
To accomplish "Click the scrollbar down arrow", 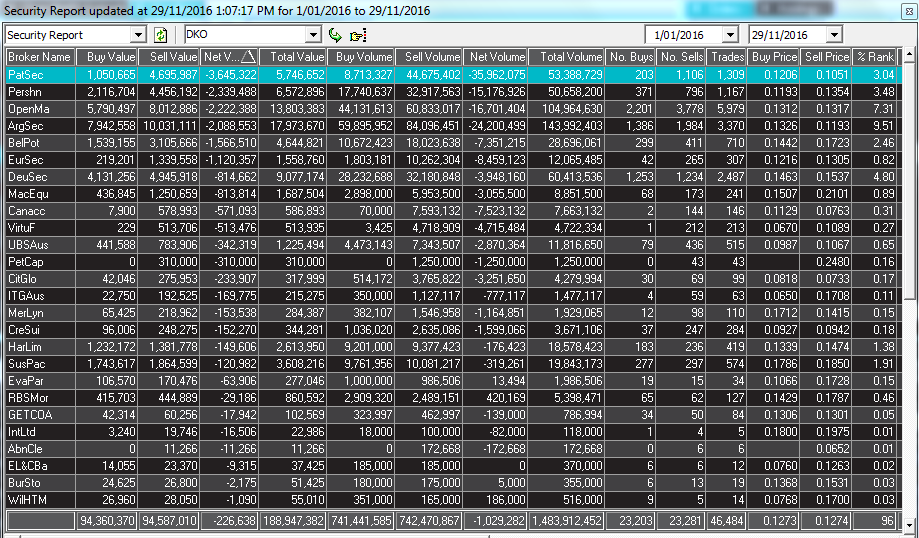I will [x=909, y=525].
